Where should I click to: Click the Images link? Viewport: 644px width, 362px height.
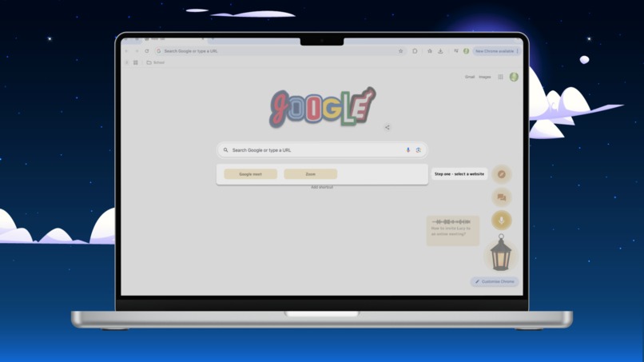coord(485,77)
